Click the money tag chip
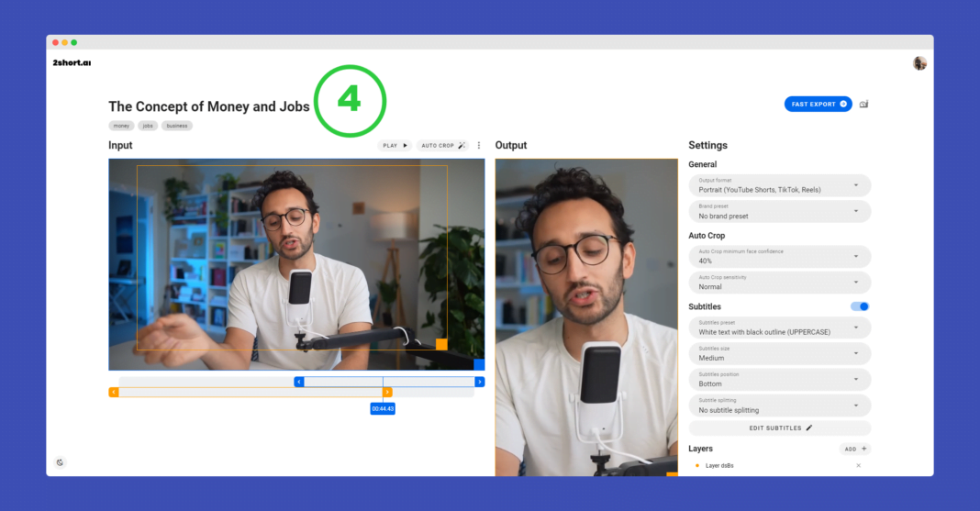Screen dimensions: 980x511 click(121, 126)
